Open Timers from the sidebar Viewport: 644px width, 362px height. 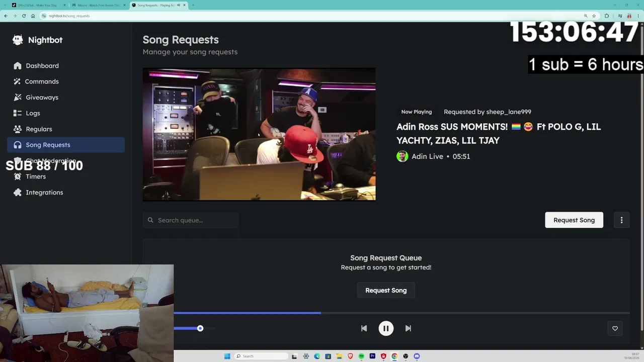pos(66,176)
